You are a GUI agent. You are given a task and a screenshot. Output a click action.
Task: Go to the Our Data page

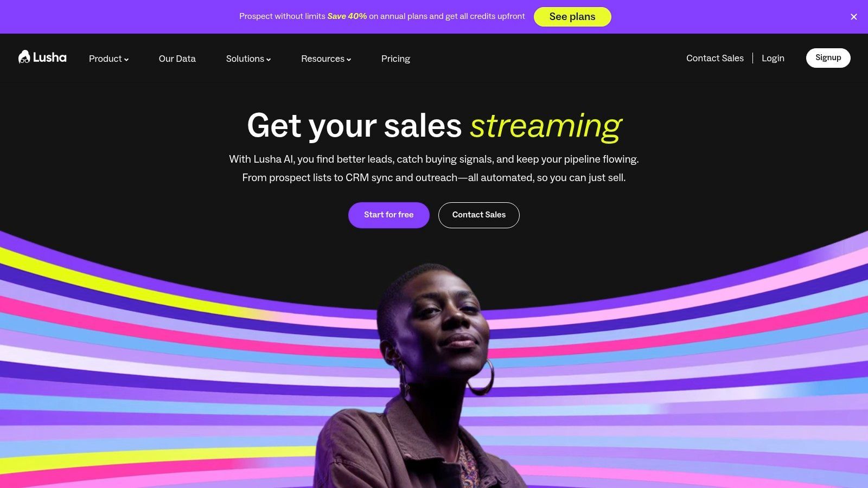[x=177, y=59]
